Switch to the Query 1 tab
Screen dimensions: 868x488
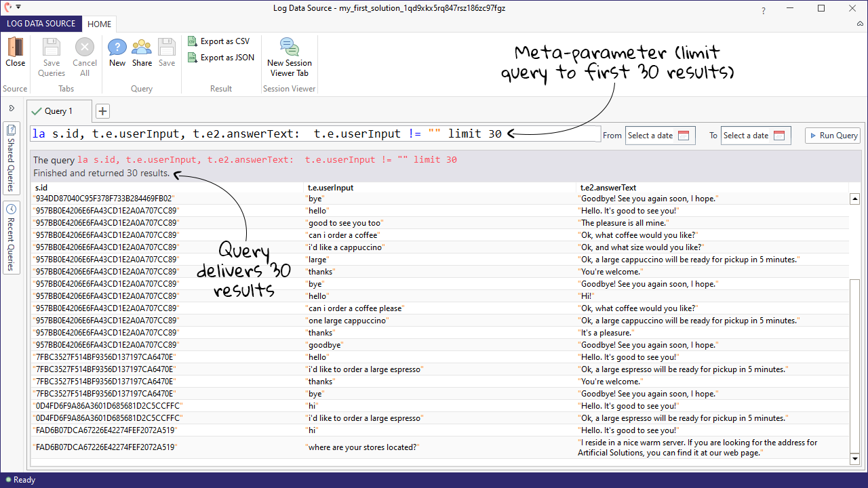point(58,111)
